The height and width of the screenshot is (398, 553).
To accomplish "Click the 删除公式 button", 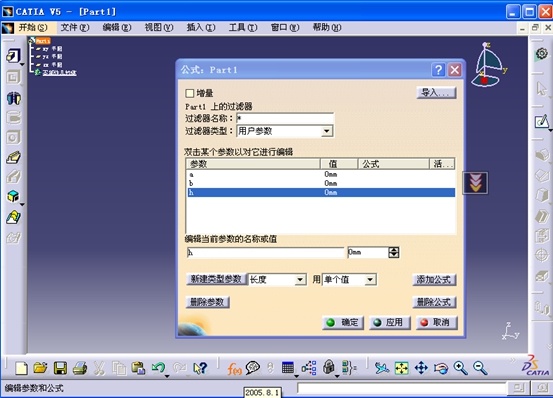I will (x=434, y=302).
